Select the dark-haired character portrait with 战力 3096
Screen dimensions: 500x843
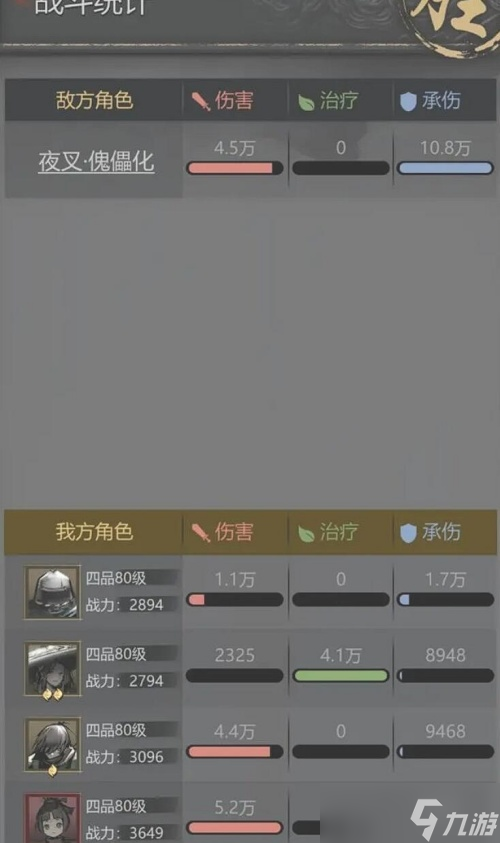pyautogui.click(x=52, y=745)
